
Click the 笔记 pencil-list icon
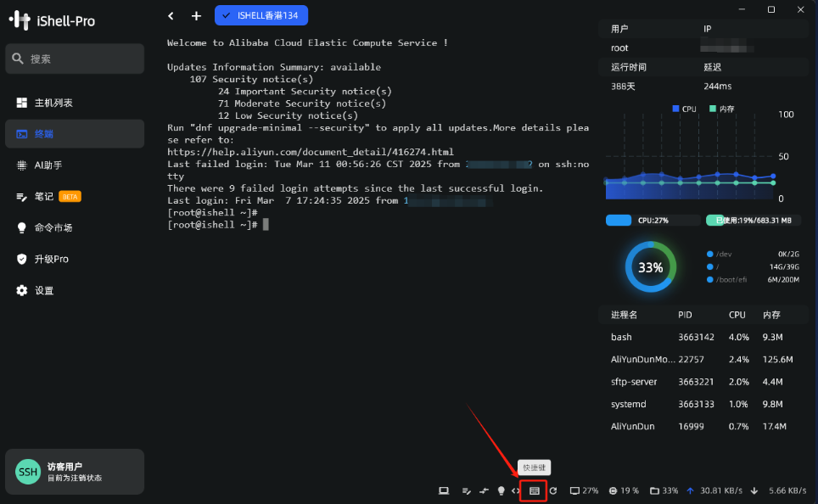pos(21,197)
